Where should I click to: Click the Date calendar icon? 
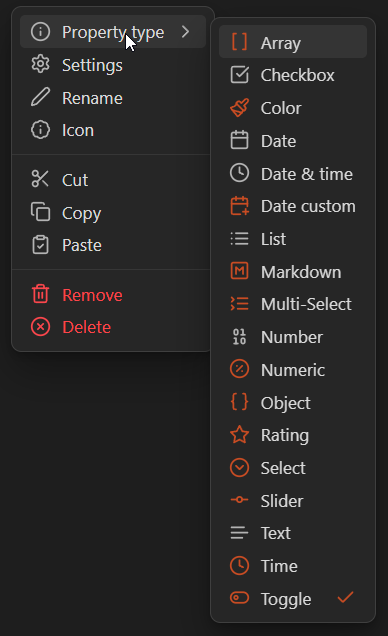239,140
